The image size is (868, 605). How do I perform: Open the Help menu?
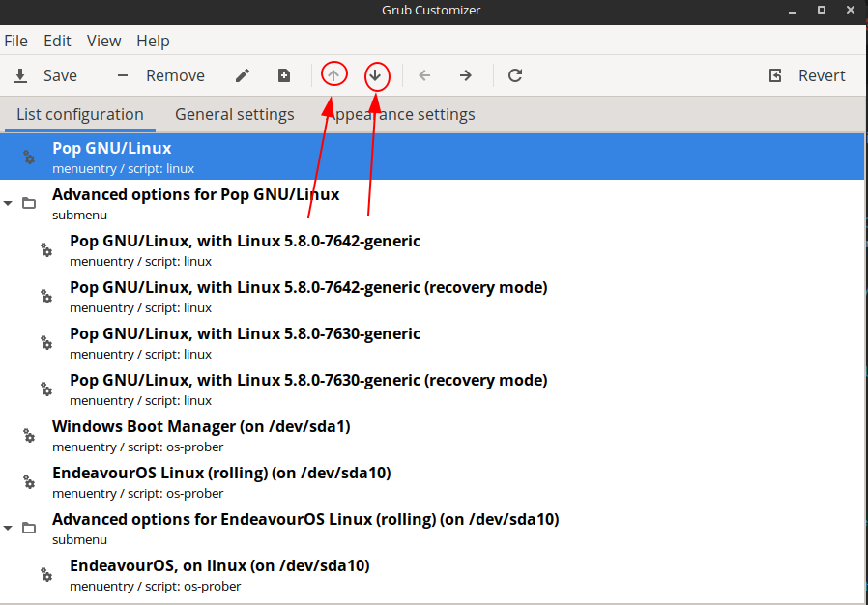click(x=153, y=41)
